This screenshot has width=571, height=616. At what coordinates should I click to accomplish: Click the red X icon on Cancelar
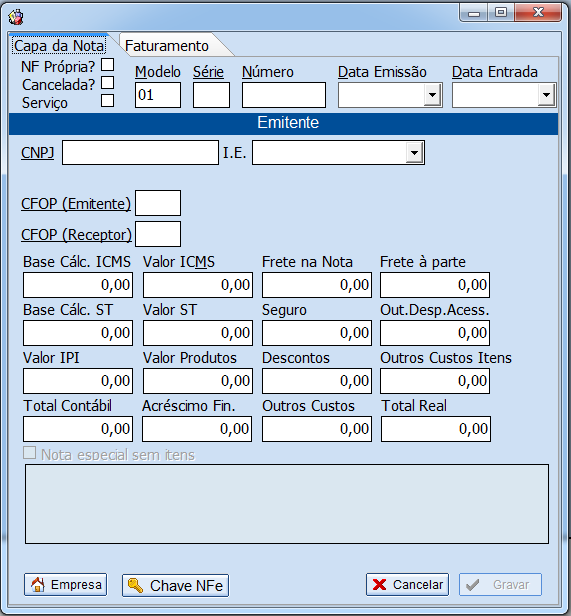click(x=379, y=585)
